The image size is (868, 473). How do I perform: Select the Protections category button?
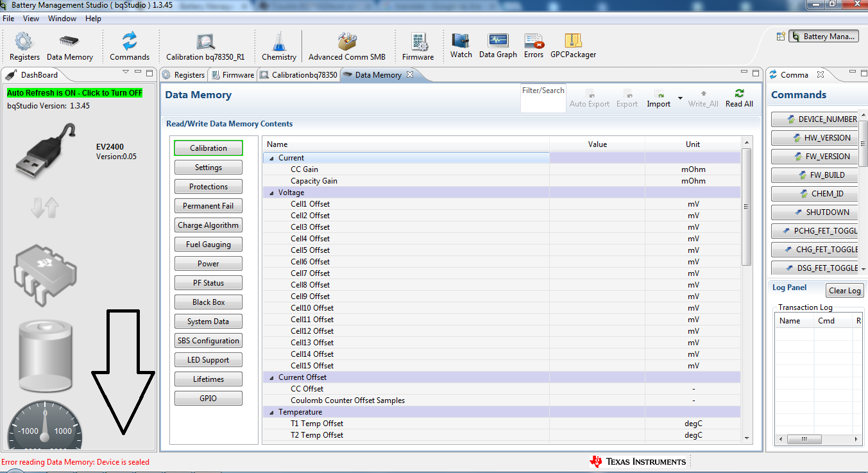(x=208, y=187)
